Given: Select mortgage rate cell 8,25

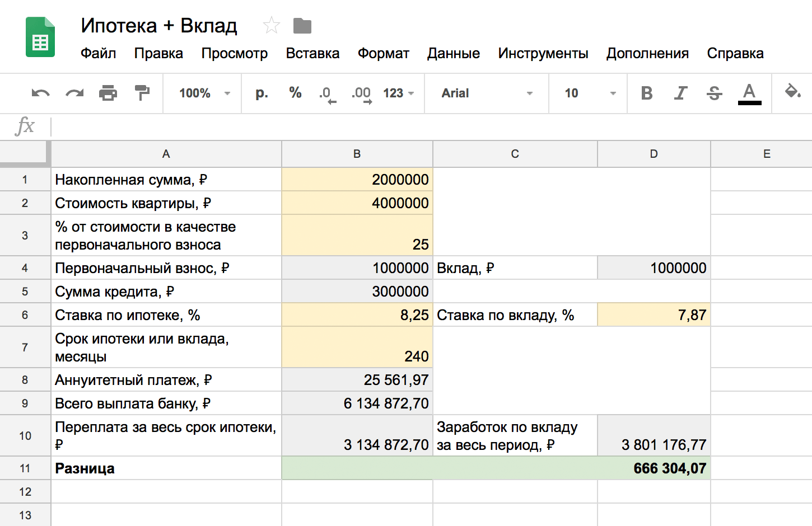Looking at the screenshot, I should click(x=357, y=315).
